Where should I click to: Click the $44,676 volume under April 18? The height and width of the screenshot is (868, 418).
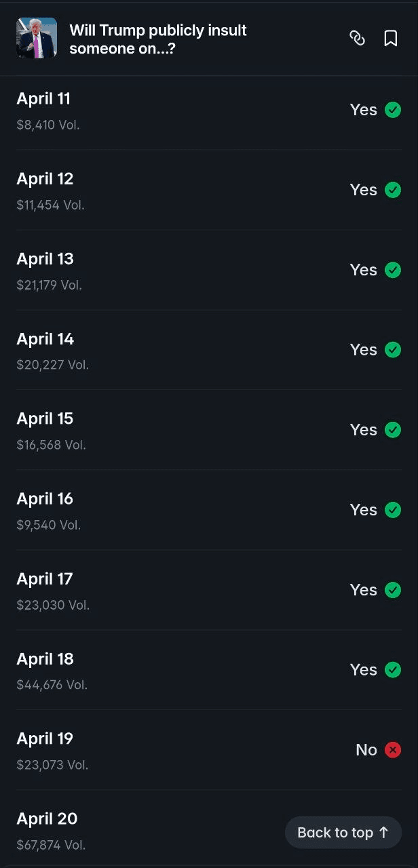pos(52,685)
